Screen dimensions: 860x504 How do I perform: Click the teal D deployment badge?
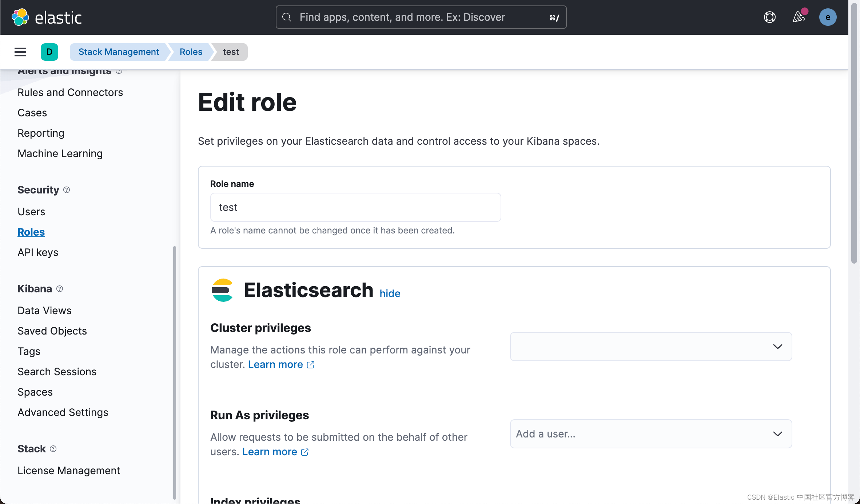pyautogui.click(x=49, y=52)
